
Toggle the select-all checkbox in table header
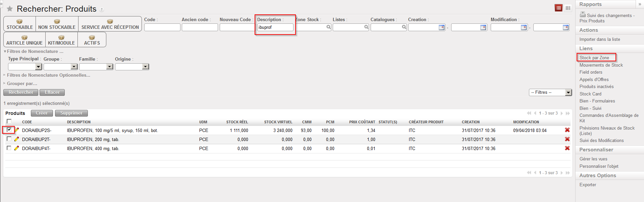click(9, 122)
